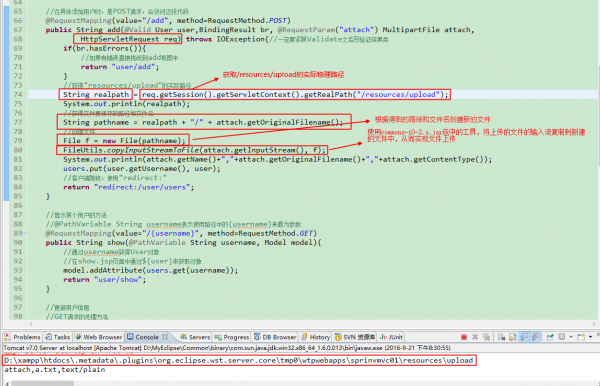Click the Remove All Terminated Launches icon

click(486, 337)
